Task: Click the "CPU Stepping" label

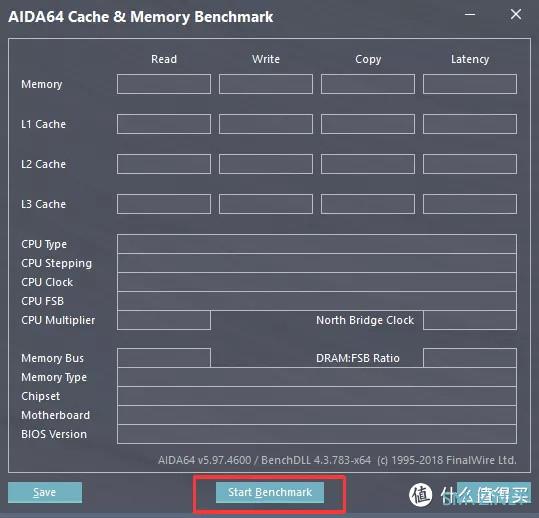Action: 57,264
